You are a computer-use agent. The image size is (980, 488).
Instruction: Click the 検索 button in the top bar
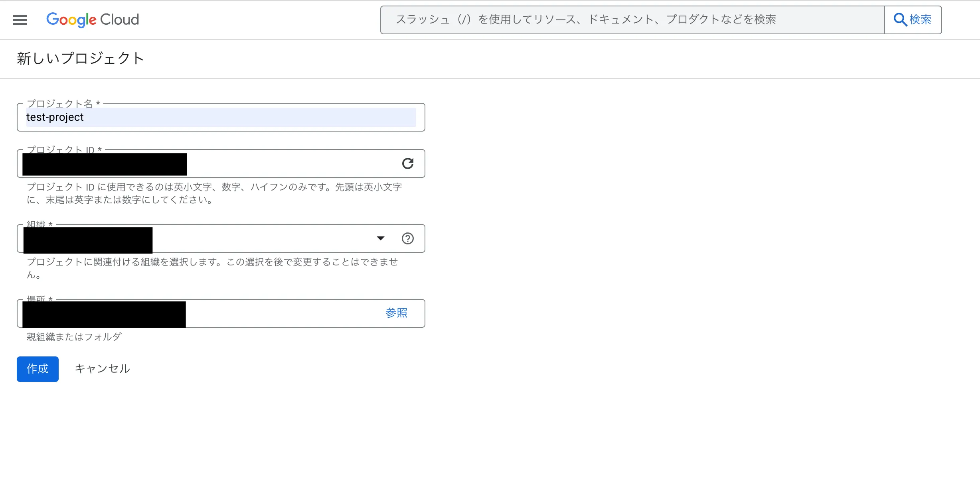913,20
